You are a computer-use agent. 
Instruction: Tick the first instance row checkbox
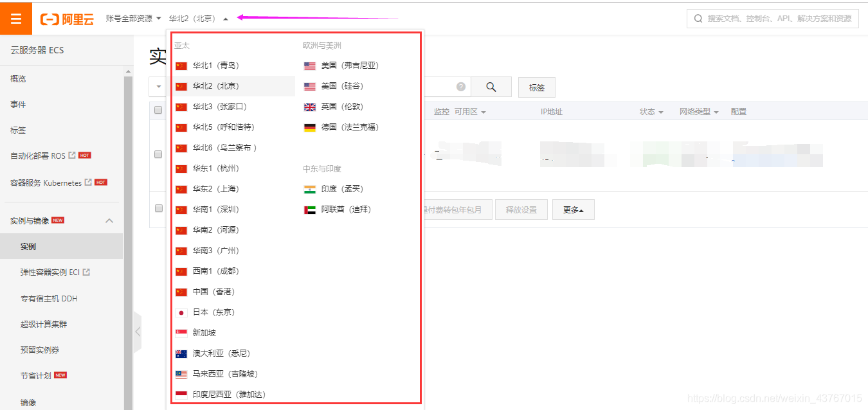point(158,154)
